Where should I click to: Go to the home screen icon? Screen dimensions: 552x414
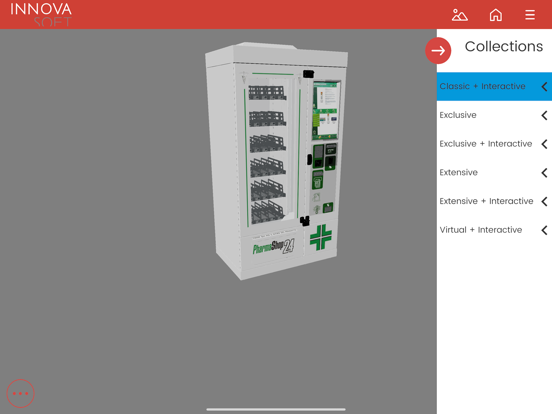point(496,15)
